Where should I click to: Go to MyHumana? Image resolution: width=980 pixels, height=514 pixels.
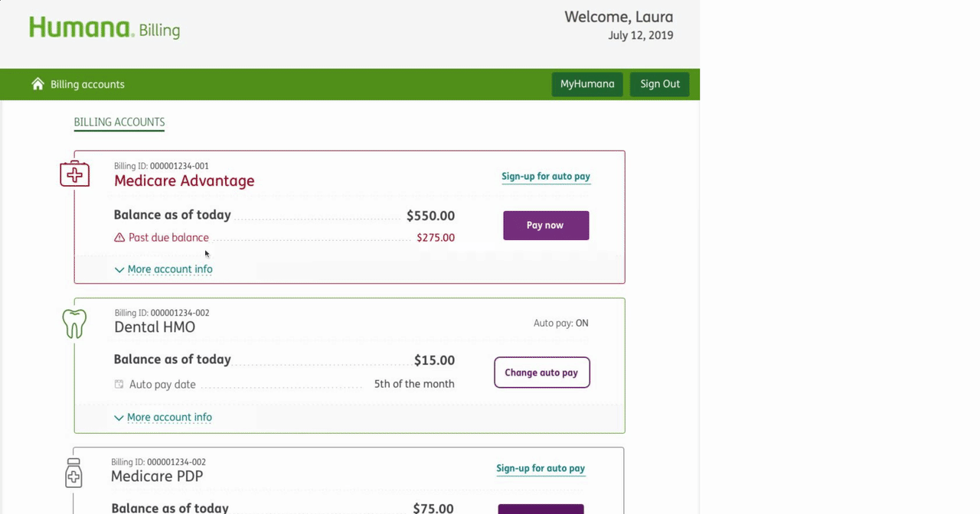pyautogui.click(x=587, y=84)
